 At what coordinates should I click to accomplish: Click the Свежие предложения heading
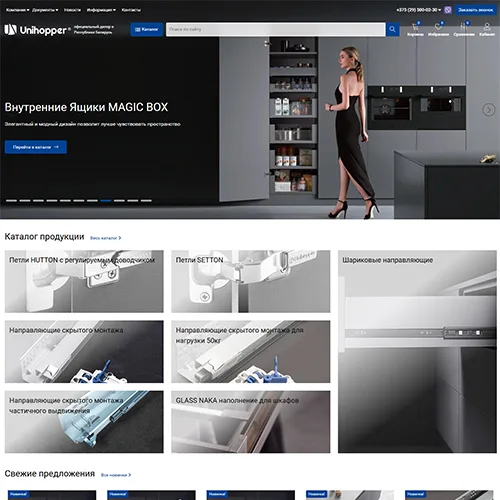(x=50, y=474)
